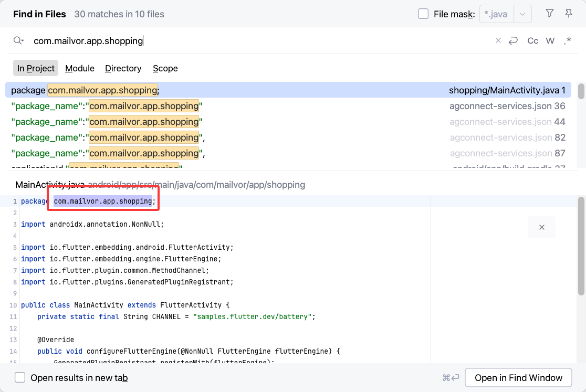The image size is (586, 392).
Task: Click Open in Find Window button
Action: coord(518,378)
